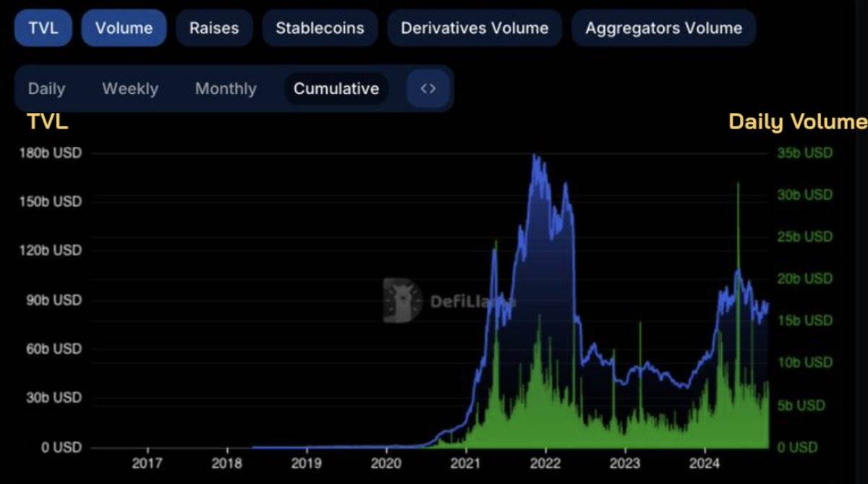Click the blue TVL peak near 2022
868x484 pixels.
click(535, 156)
